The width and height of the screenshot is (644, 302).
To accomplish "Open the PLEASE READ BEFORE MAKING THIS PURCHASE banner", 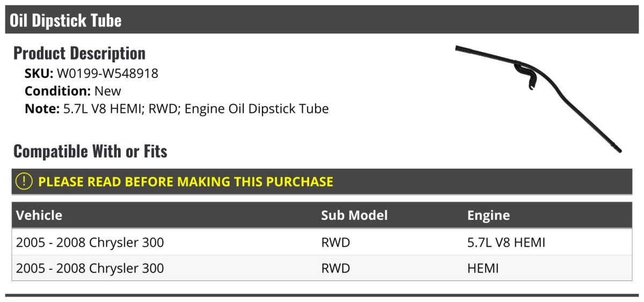I will pos(322,182).
